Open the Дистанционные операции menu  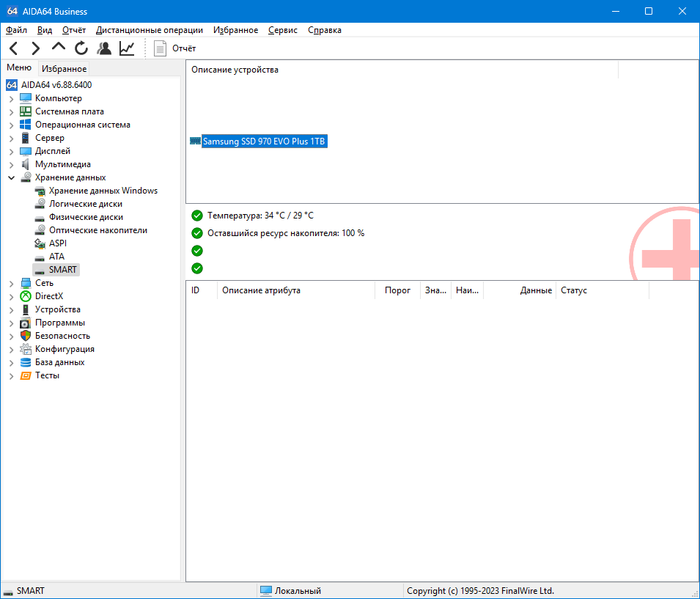click(x=150, y=30)
